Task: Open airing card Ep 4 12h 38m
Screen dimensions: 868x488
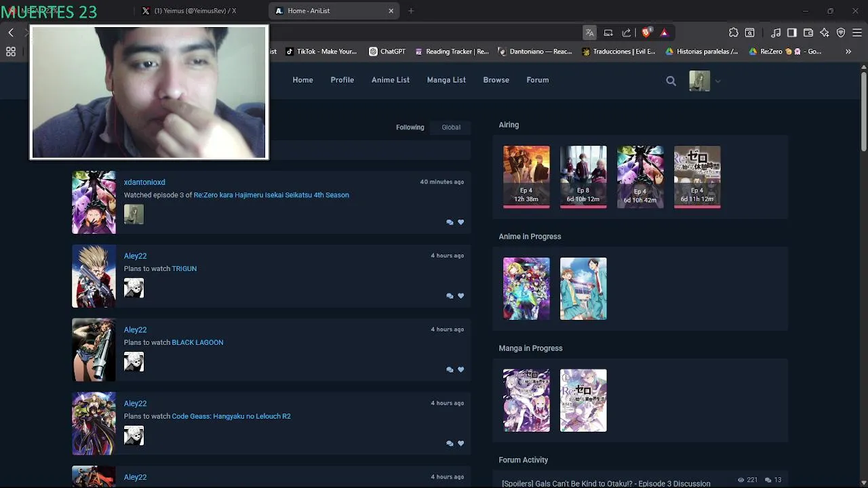Action: pos(526,177)
